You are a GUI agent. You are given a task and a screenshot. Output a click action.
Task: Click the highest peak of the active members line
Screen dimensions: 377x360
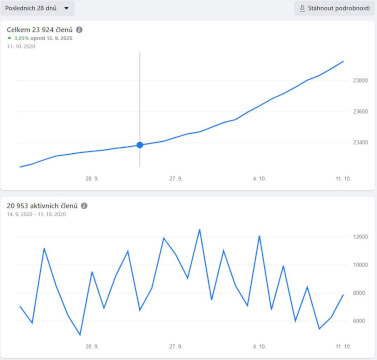click(x=199, y=229)
